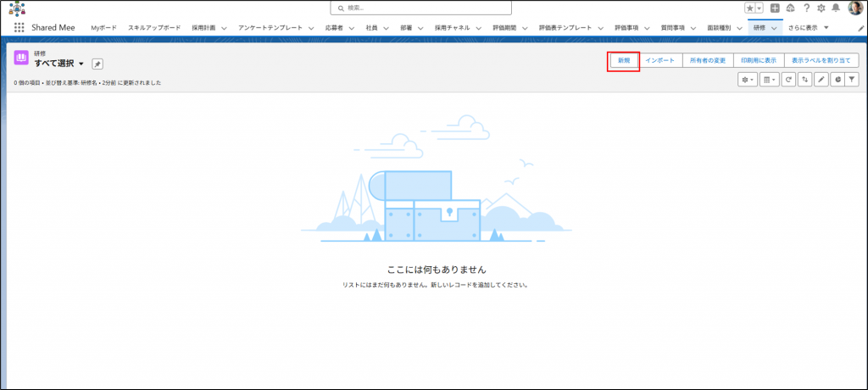The height and width of the screenshot is (390, 868).
Task: Expand the すべて選択 list view dropdown
Action: tap(81, 64)
